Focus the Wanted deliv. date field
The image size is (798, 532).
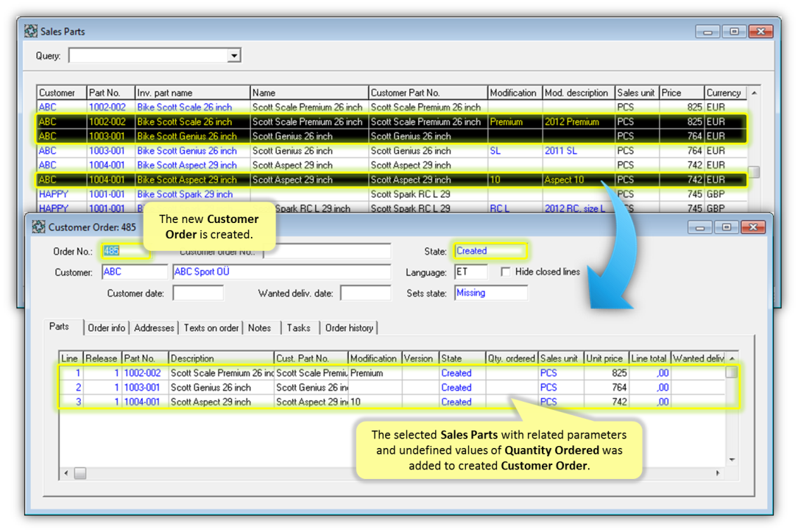(x=365, y=293)
